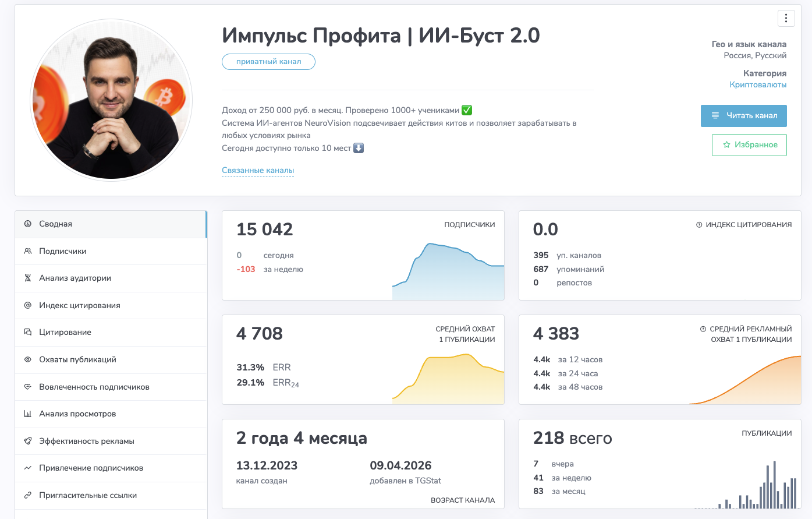This screenshot has width=812, height=519.
Task: Click the channel avatar photo
Action: tap(111, 100)
